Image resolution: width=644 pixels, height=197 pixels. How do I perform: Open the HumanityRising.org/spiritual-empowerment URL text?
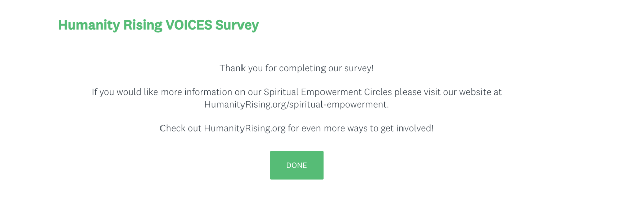tap(296, 105)
